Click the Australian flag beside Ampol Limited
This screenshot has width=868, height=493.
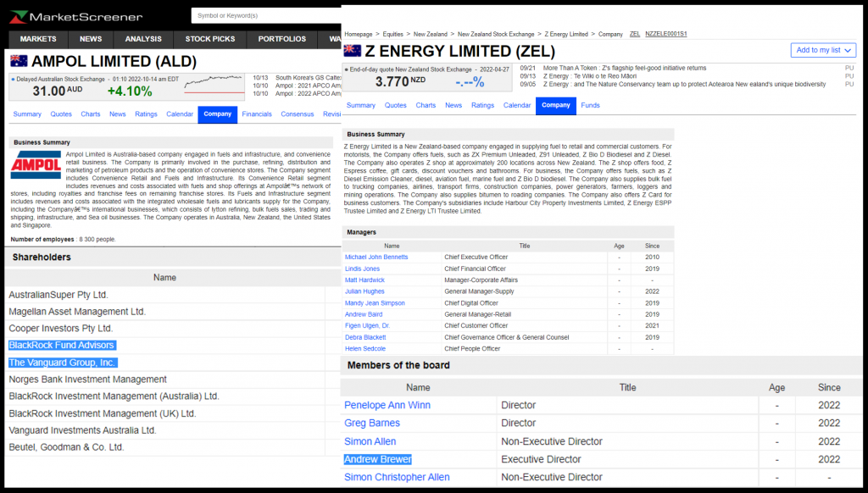click(x=19, y=61)
